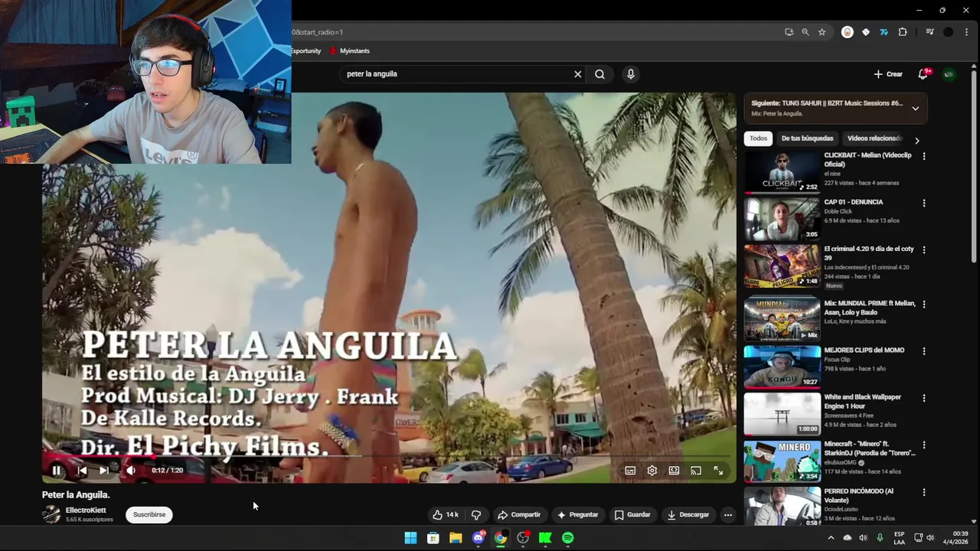Play CAP 01 - DENUNCIA title link

coord(853,202)
